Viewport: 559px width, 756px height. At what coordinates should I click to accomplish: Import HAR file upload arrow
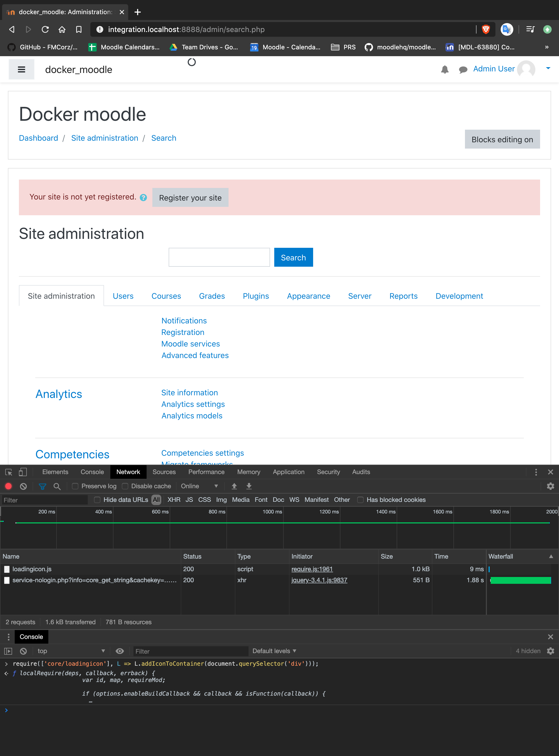click(234, 486)
